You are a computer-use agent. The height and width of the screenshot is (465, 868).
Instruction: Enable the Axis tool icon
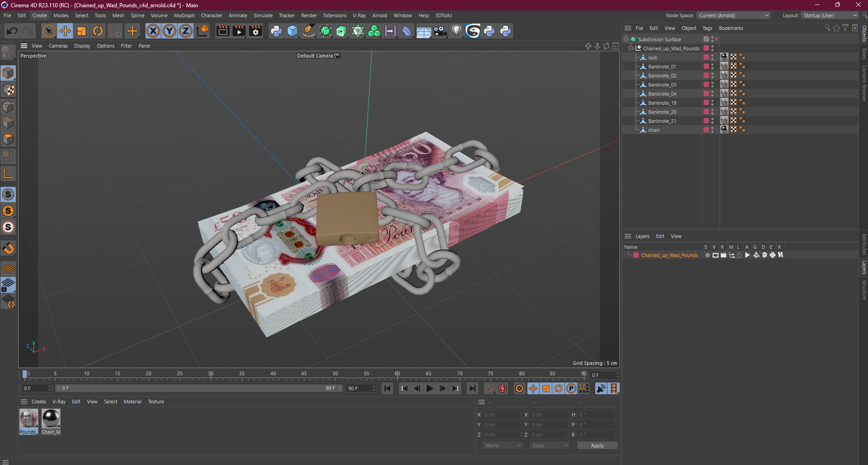click(x=8, y=174)
